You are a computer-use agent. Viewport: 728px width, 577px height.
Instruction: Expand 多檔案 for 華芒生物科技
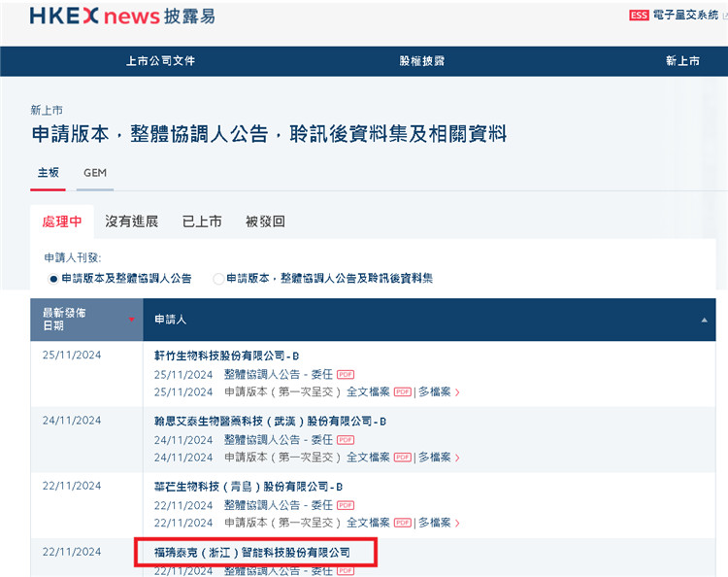(x=439, y=524)
